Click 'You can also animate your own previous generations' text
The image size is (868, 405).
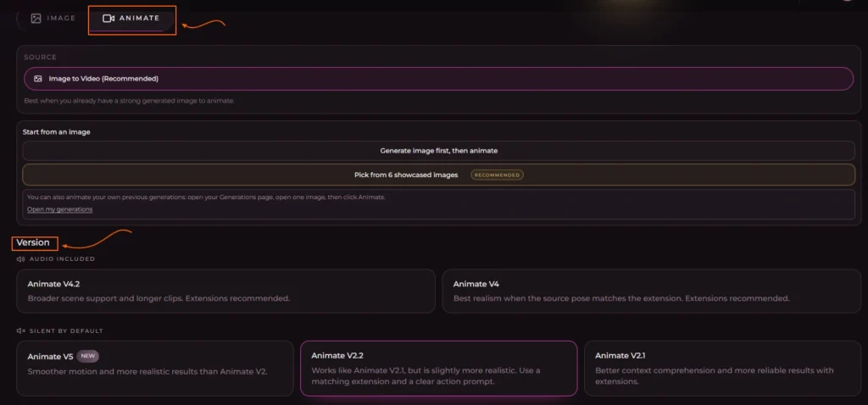(x=206, y=197)
